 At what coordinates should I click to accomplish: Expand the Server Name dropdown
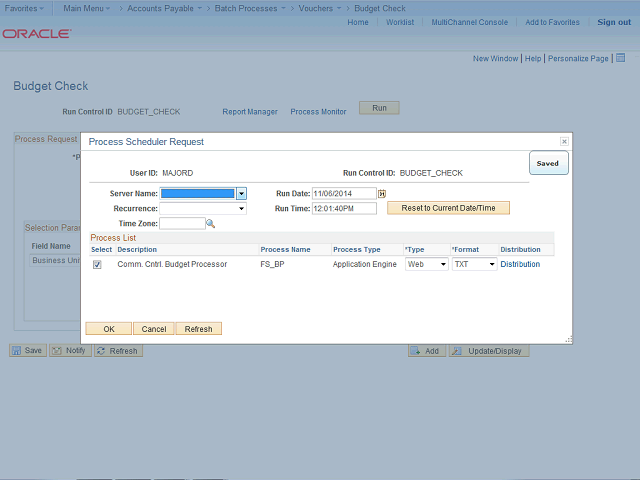pos(241,193)
